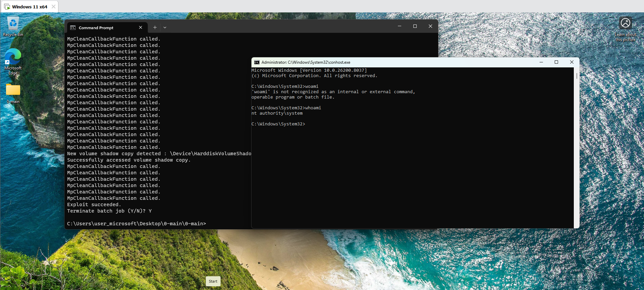This screenshot has width=644, height=290.
Task: Minimize the Administrator conhost.exe window
Action: tap(541, 62)
